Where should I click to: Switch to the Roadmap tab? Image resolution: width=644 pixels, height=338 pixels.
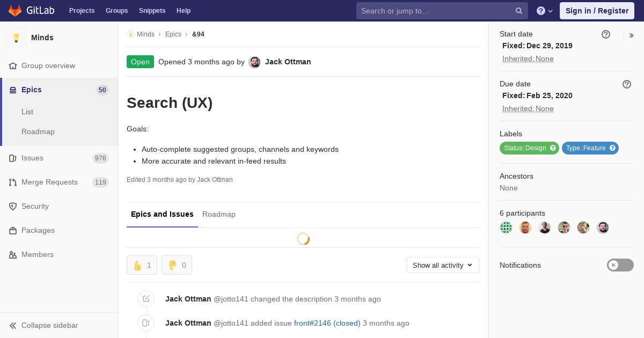coord(219,214)
